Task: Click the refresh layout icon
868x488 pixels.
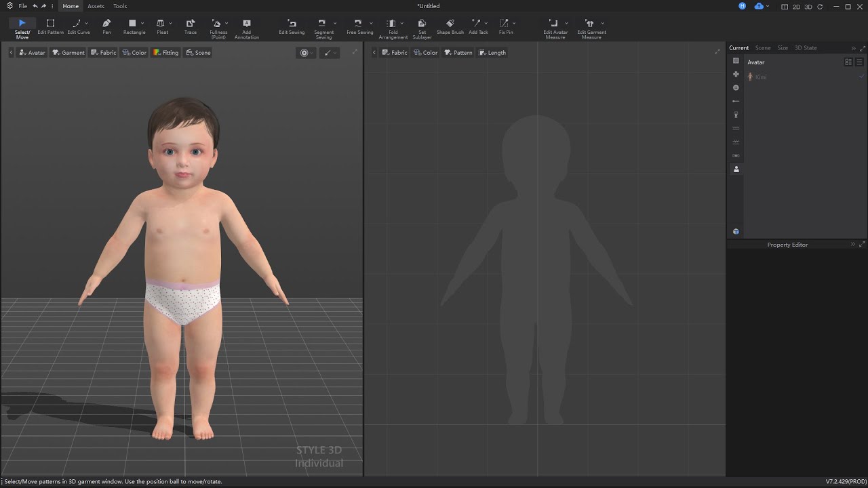Action: tap(820, 7)
